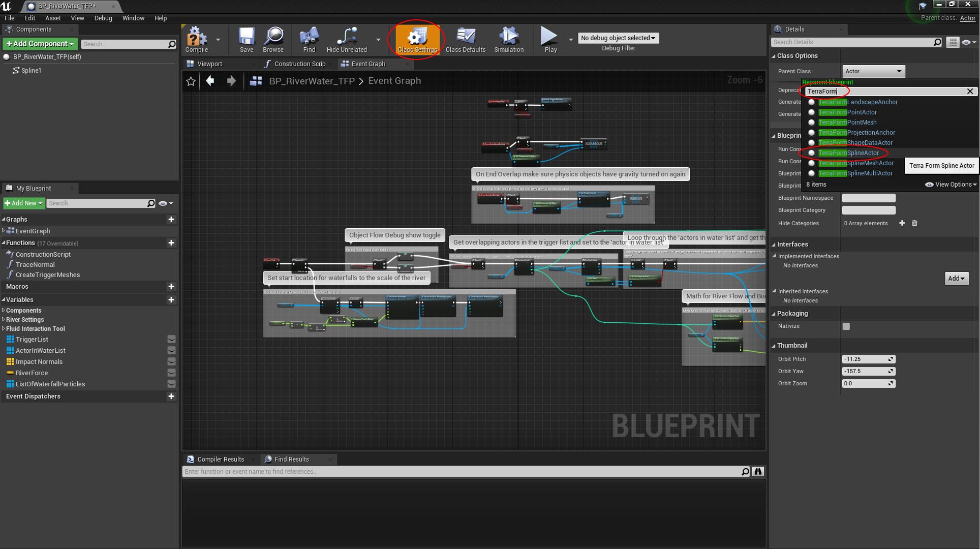Play the level
Image resolution: width=980 pixels, height=549 pixels.
550,40
